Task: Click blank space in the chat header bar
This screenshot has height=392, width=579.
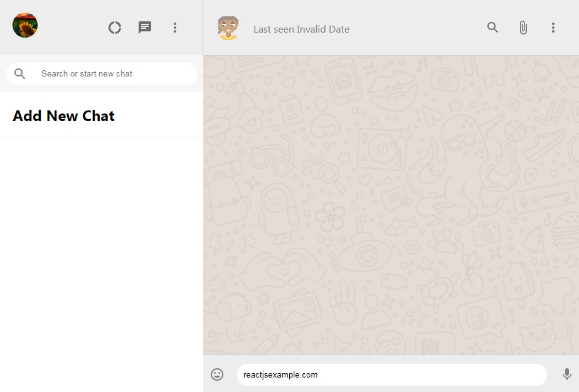Action: tap(414, 28)
